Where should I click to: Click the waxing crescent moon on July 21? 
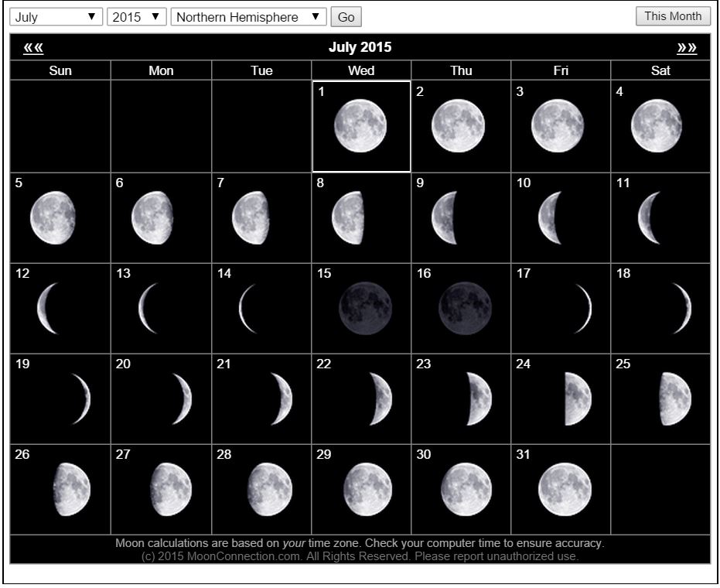(283, 398)
